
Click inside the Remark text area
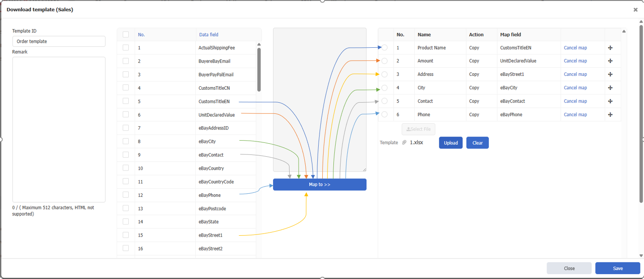tap(59, 129)
